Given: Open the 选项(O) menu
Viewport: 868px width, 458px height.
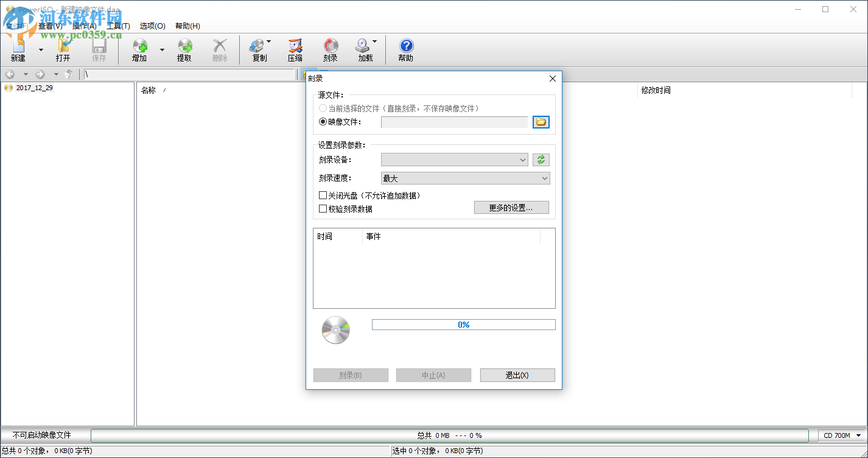Looking at the screenshot, I should point(151,26).
